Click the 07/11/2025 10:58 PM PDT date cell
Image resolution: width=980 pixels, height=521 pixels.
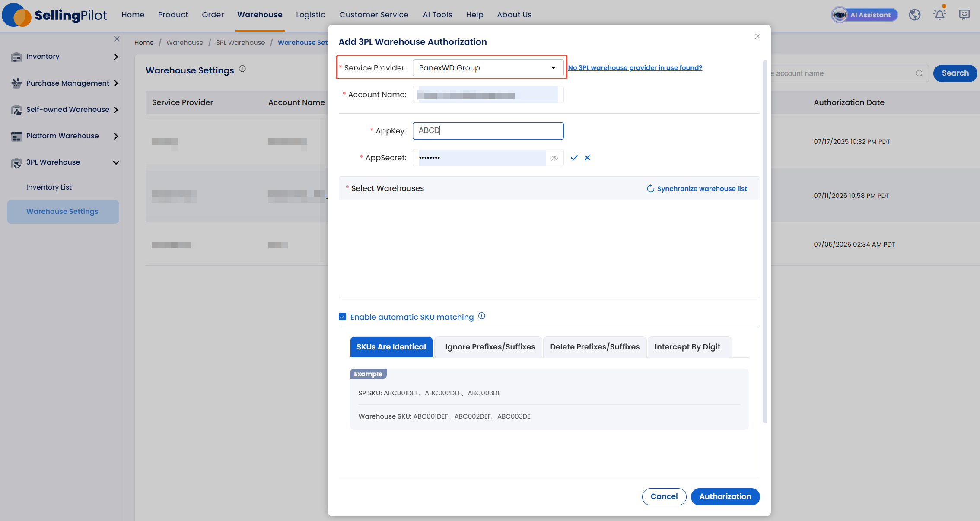851,196
